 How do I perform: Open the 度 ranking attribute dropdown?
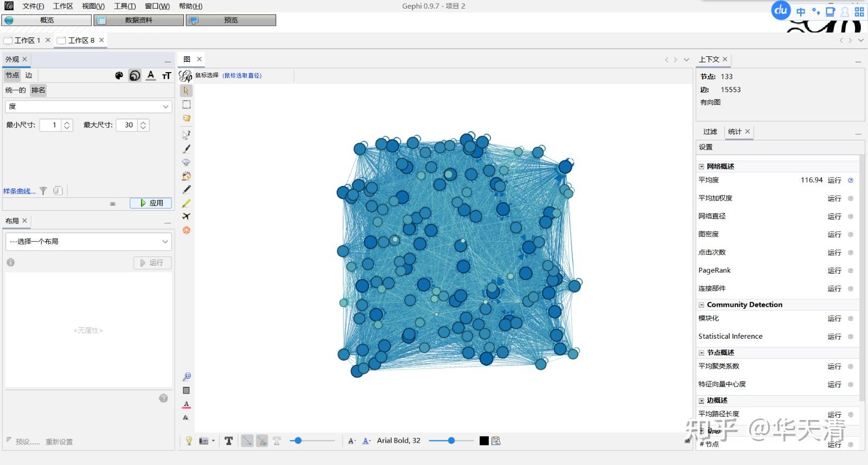click(x=88, y=107)
